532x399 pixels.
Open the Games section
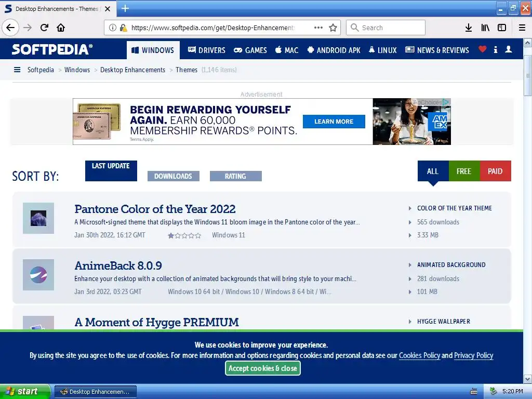pyautogui.click(x=250, y=50)
